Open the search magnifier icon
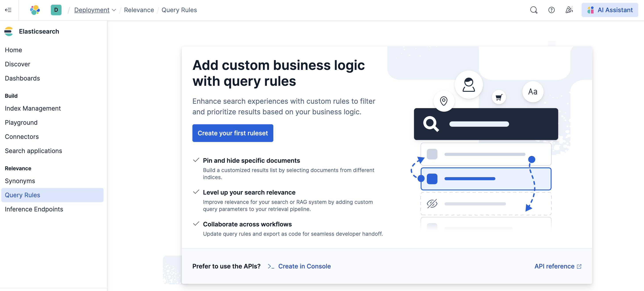Screen dimensions: 644x291 pyautogui.click(x=533, y=10)
